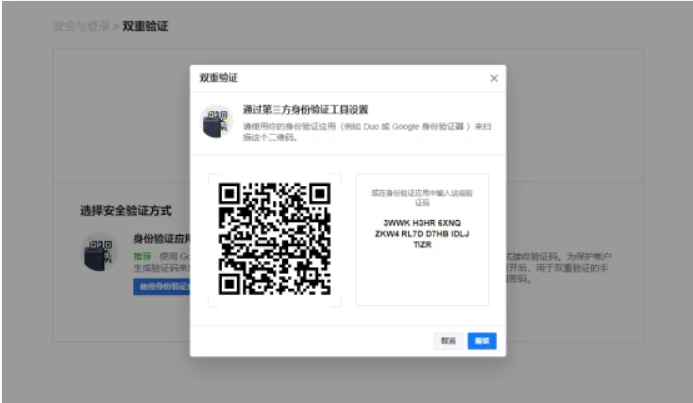
Task: Click the 双重验证 dialog title text
Action: pos(219,78)
